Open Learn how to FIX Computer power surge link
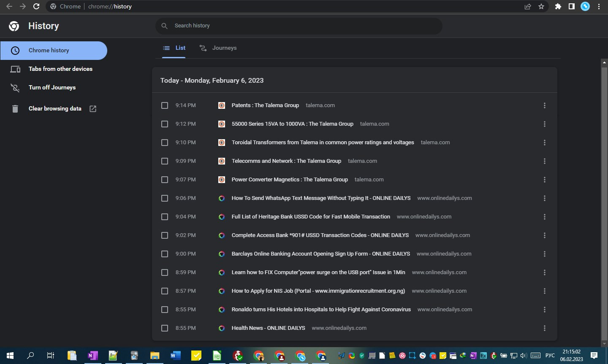Image resolution: width=608 pixels, height=364 pixels. (x=318, y=272)
